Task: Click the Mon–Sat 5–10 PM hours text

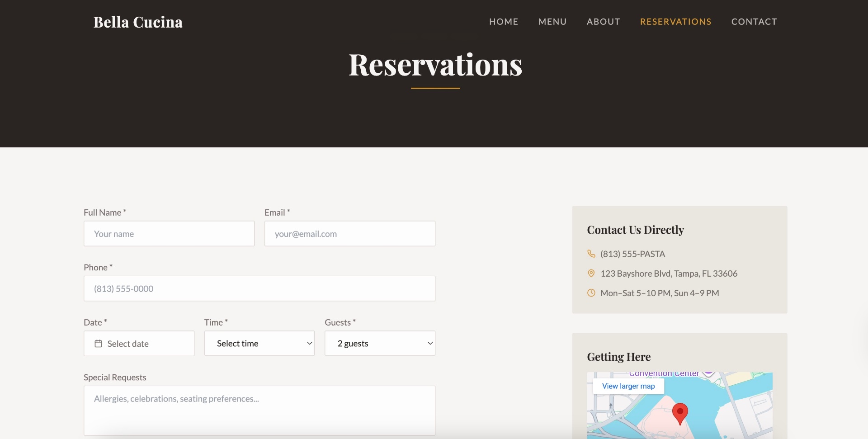Action: (660, 293)
